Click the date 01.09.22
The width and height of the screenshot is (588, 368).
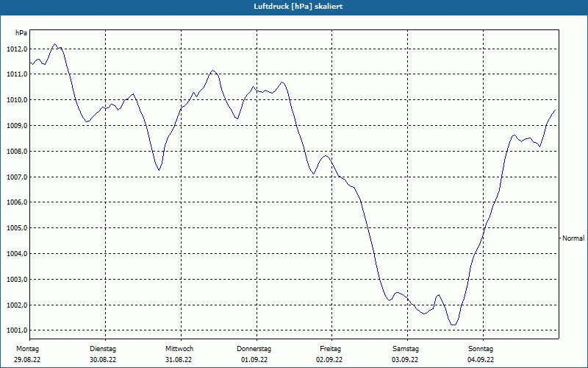click(x=254, y=360)
